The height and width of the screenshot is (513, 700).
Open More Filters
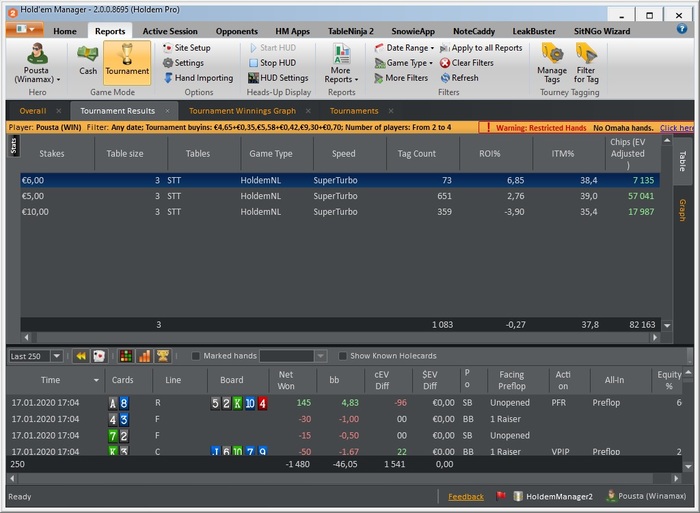(401, 78)
